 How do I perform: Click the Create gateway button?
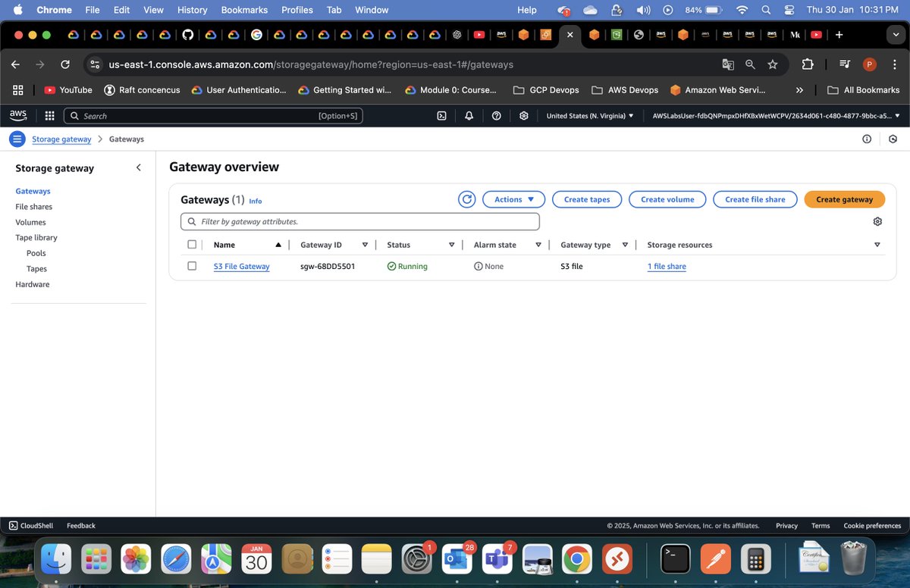(845, 199)
